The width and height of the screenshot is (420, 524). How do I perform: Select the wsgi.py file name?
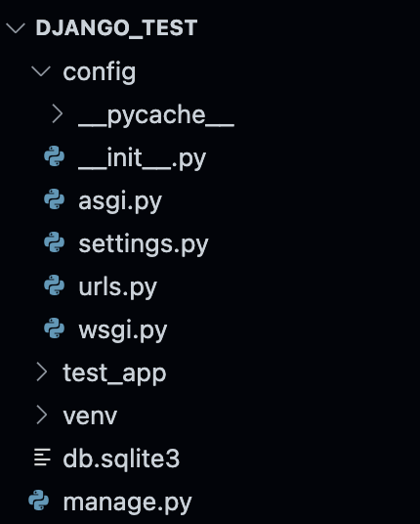click(x=122, y=331)
